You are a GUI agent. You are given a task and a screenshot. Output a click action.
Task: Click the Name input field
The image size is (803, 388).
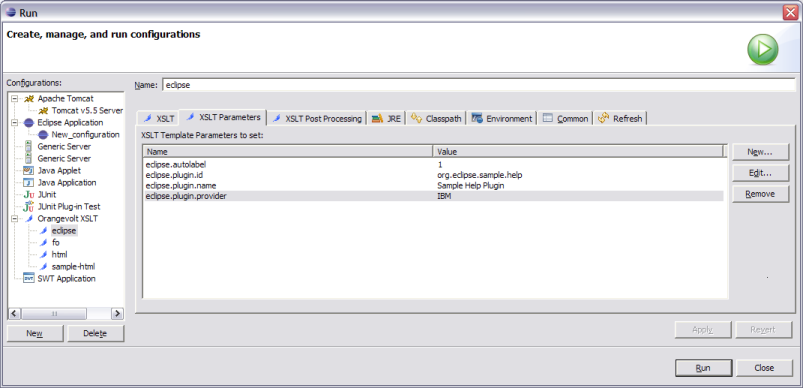[479, 85]
